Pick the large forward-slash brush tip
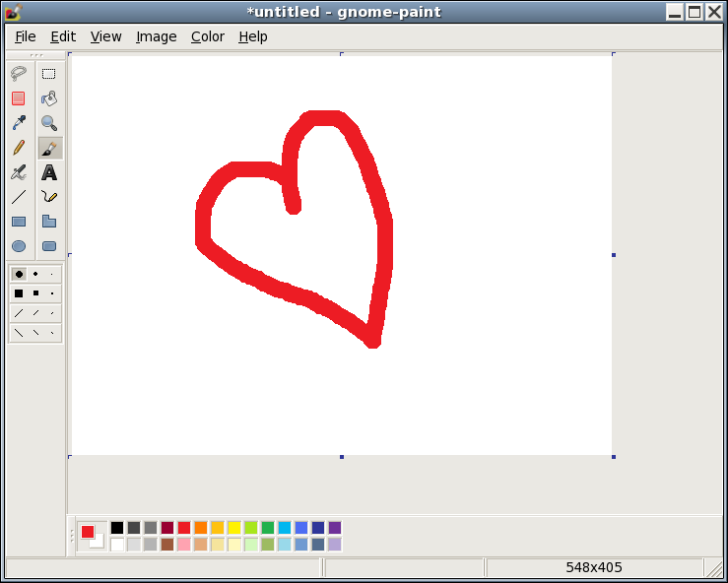The width and height of the screenshot is (728, 583). (19, 313)
